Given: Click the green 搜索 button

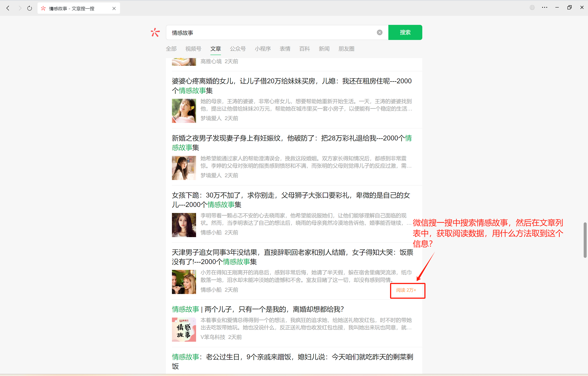Looking at the screenshot, I should [x=405, y=32].
